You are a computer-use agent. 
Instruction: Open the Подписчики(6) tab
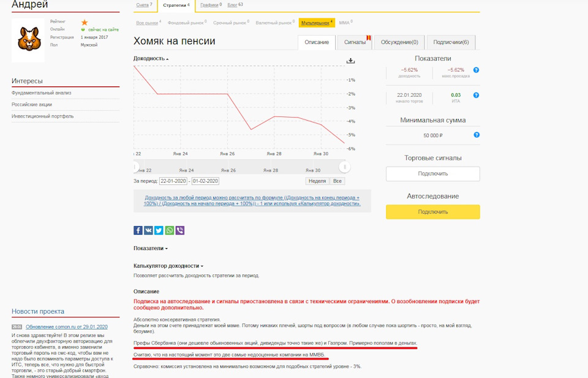point(451,42)
